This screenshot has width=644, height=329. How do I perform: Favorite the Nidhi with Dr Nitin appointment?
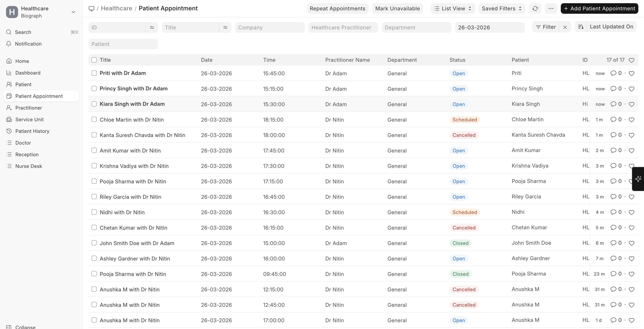(x=632, y=212)
